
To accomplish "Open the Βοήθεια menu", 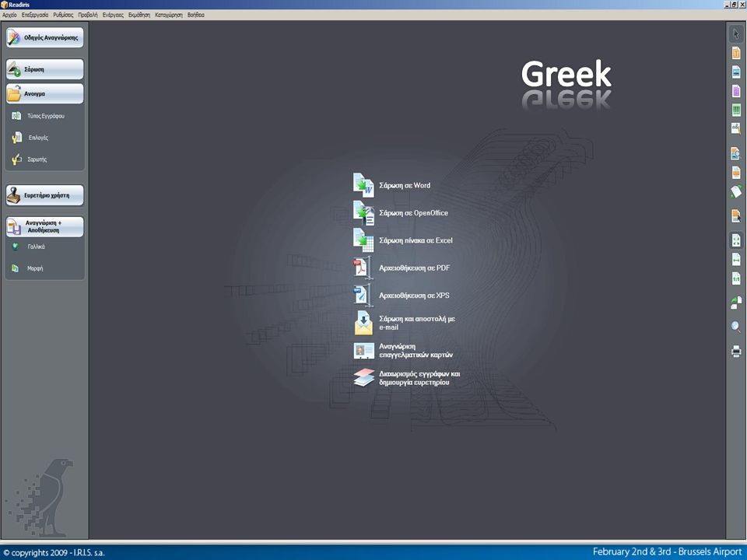I will click(196, 15).
